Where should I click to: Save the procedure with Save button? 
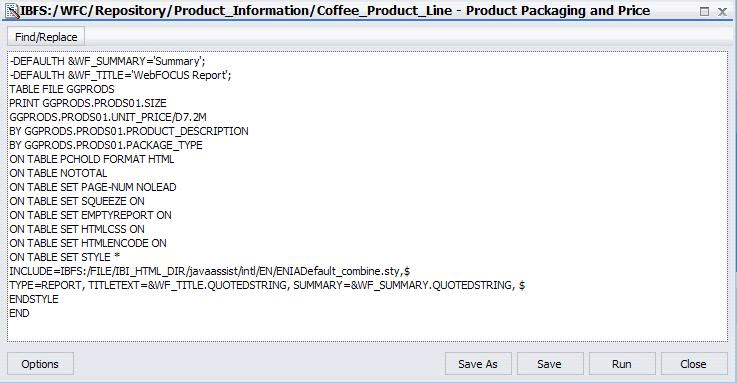pos(549,364)
